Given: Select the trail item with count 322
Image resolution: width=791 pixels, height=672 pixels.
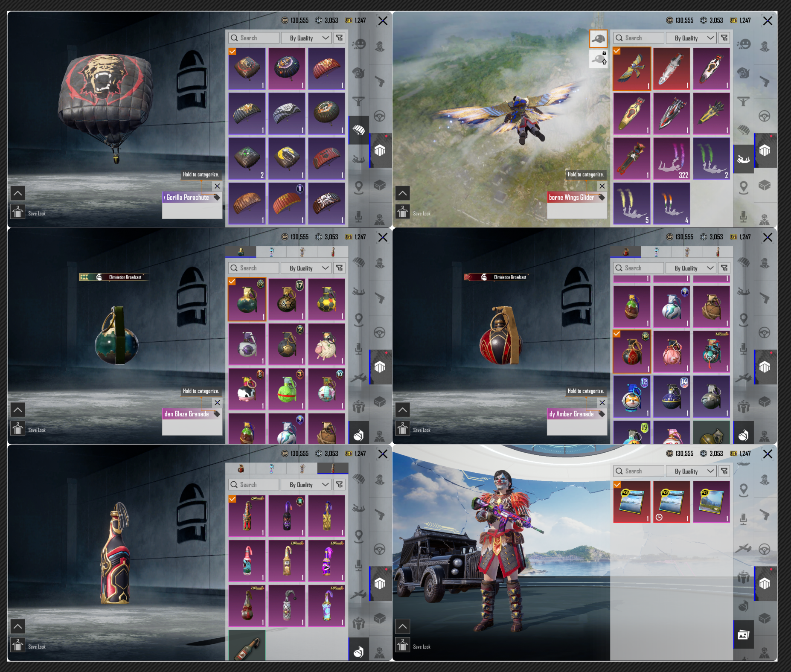Looking at the screenshot, I should 672,158.
